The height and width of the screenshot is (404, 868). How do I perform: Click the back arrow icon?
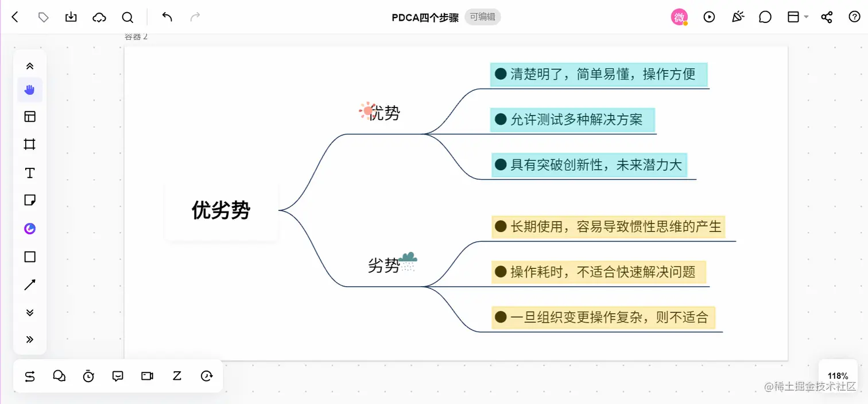coord(15,17)
